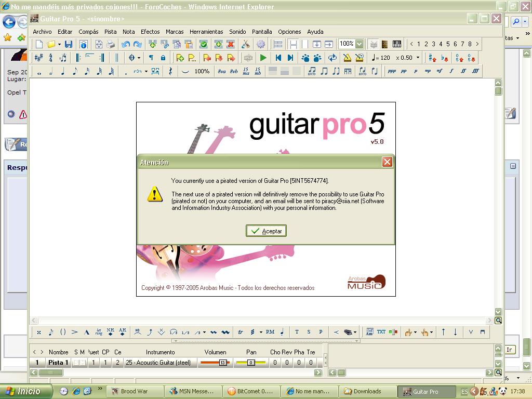Open the Efectos menu
The width and height of the screenshot is (532, 399).
(x=150, y=32)
